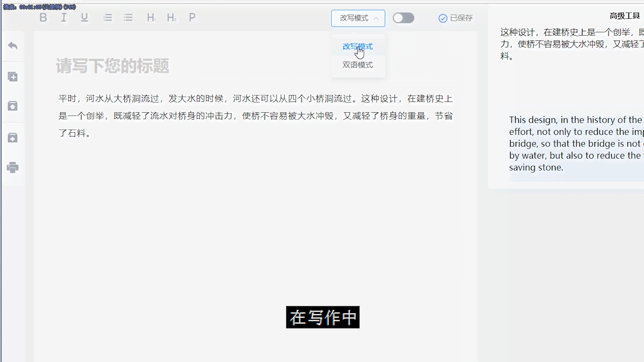Insert a numbered list
This screenshot has width=644, height=362.
[108, 17]
